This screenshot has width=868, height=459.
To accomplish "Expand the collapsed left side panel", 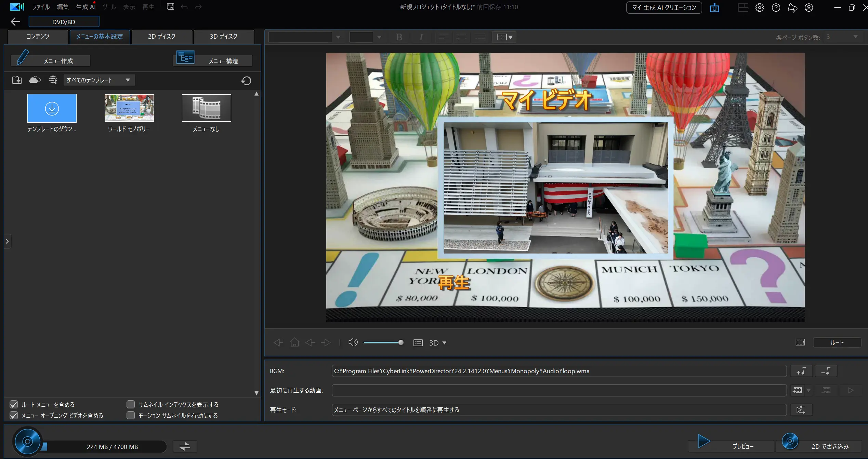I will 7,241.
